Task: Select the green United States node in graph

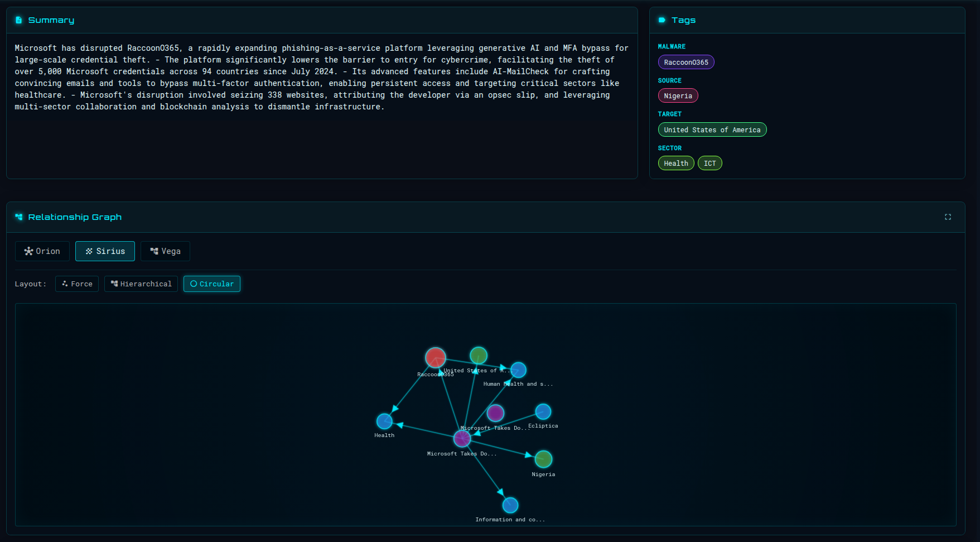Action: click(479, 356)
